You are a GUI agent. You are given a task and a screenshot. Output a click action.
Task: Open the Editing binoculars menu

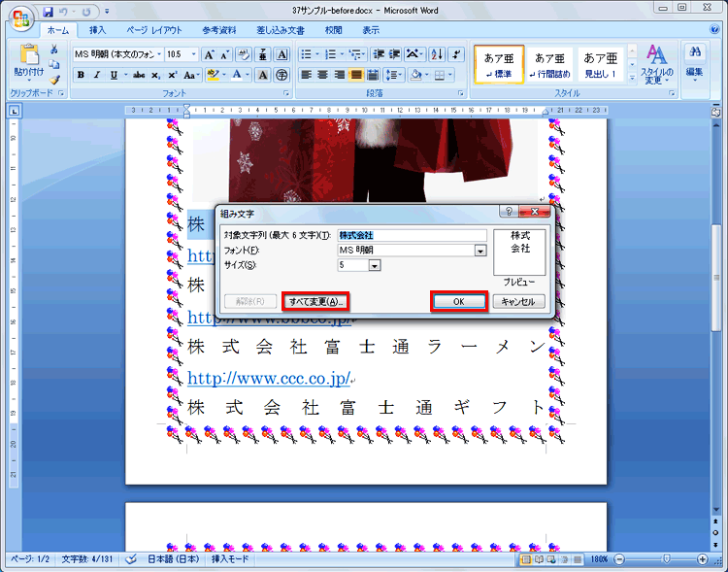pyautogui.click(x=695, y=65)
